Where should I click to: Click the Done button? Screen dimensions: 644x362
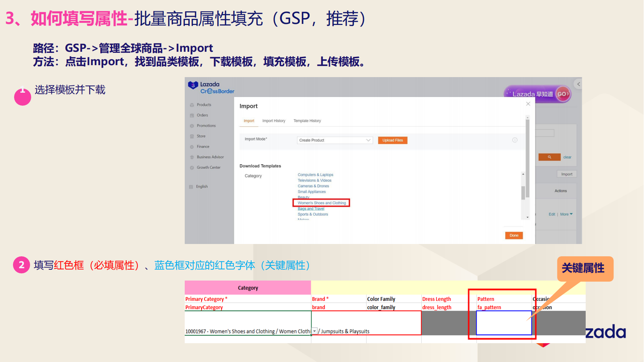(514, 235)
